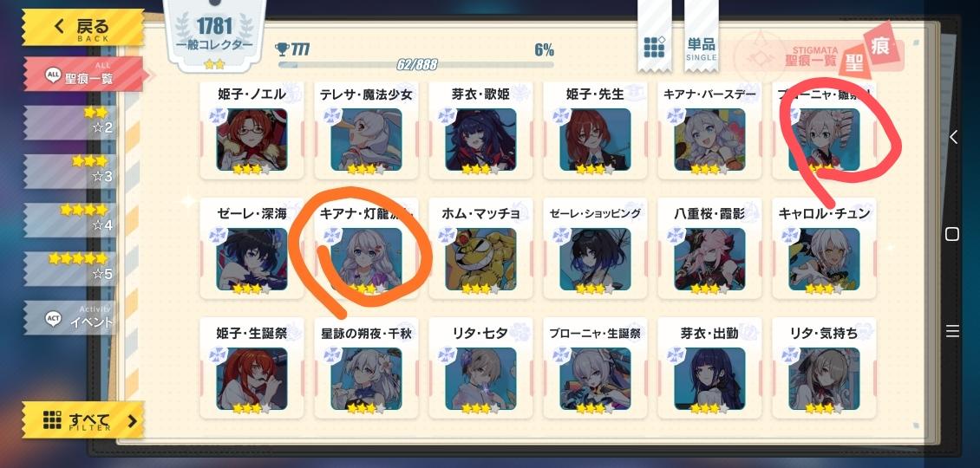
Task: Filter stigmata by ☆4 rarity
Action: [70, 219]
